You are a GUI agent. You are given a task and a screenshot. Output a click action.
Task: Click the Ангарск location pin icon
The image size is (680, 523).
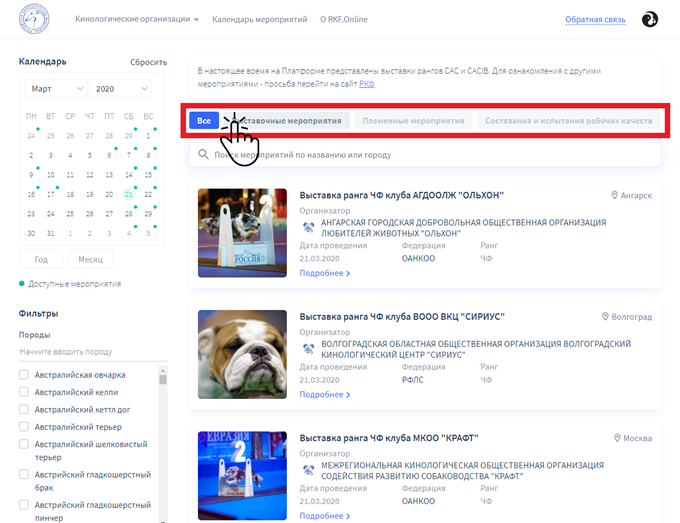click(615, 196)
